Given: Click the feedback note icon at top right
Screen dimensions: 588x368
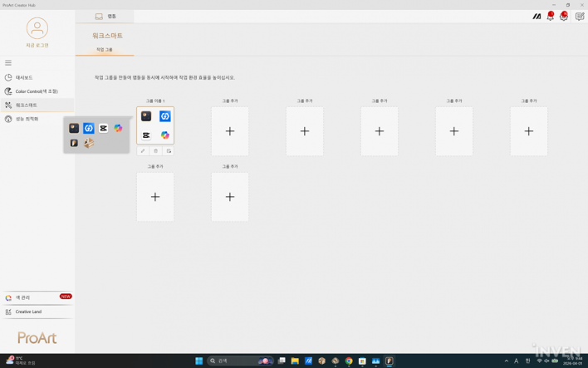Looking at the screenshot, I should 579,17.
